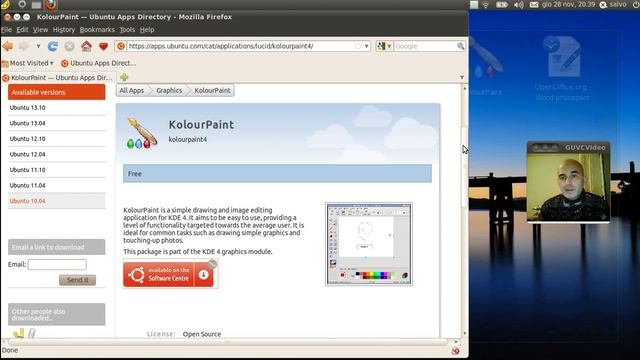
Task: Open the History menu
Action: click(64, 29)
